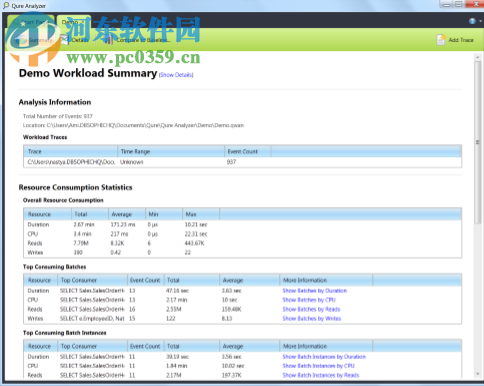Click More Information header in Top Consuming Batches

click(326, 280)
